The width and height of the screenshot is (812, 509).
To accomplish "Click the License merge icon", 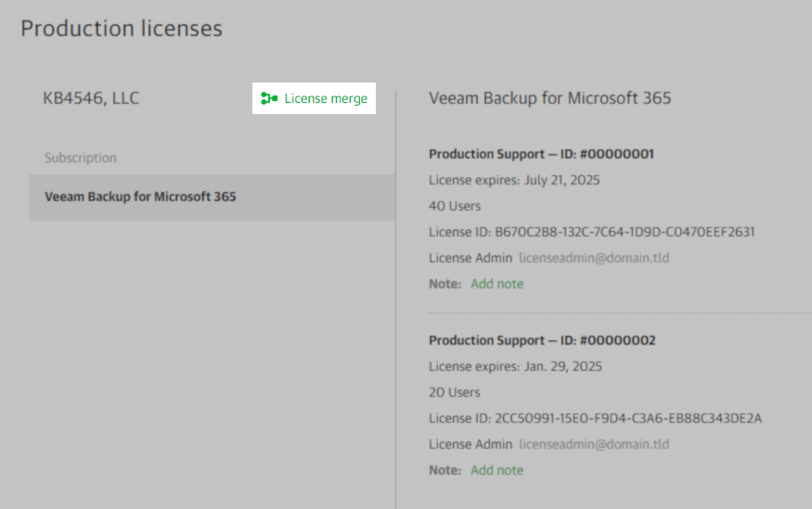I will click(269, 98).
